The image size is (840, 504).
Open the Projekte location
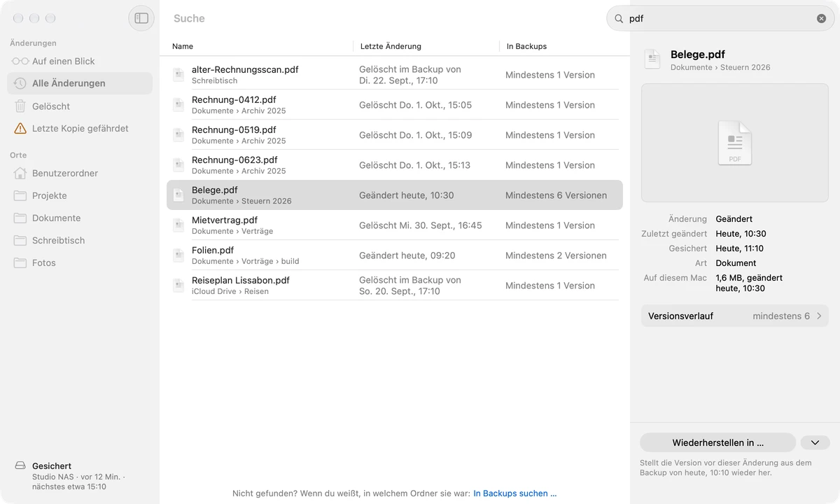pyautogui.click(x=80, y=195)
